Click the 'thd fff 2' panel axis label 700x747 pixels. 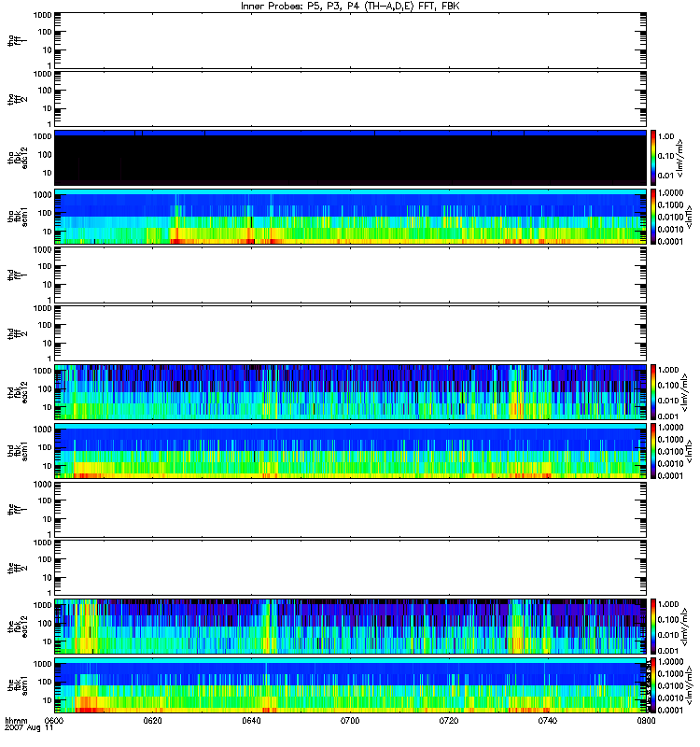point(17,333)
